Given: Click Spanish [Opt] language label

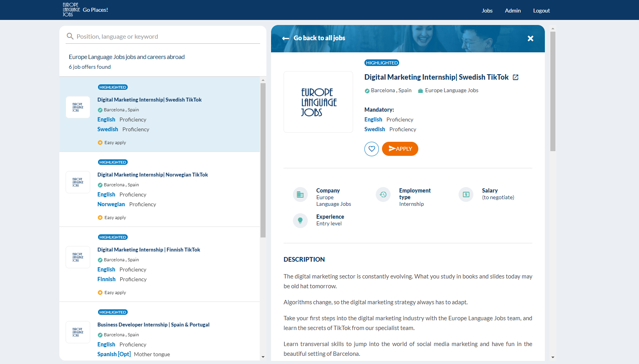Looking at the screenshot, I should [x=114, y=354].
